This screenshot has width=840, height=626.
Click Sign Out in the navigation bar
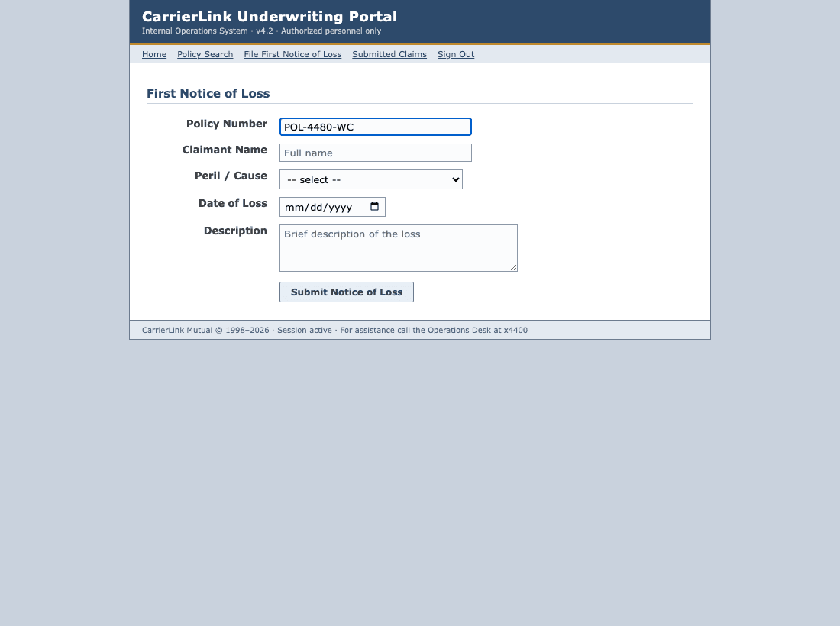click(x=456, y=54)
